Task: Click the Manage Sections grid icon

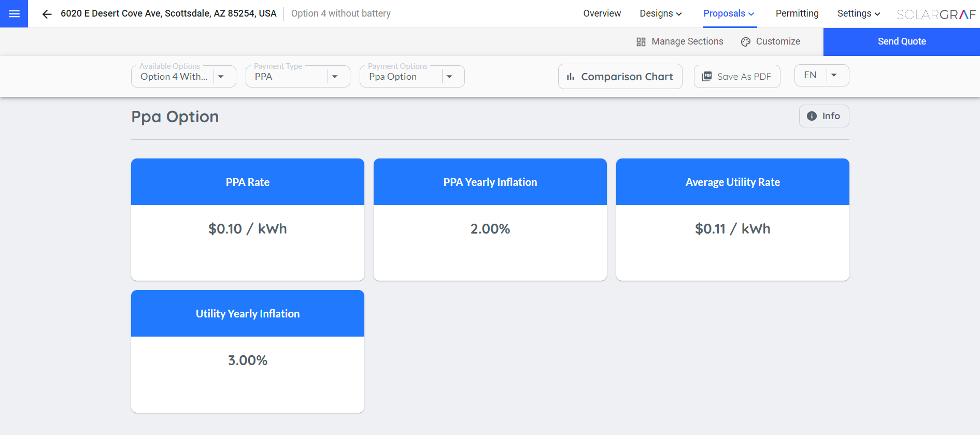Action: 641,42
